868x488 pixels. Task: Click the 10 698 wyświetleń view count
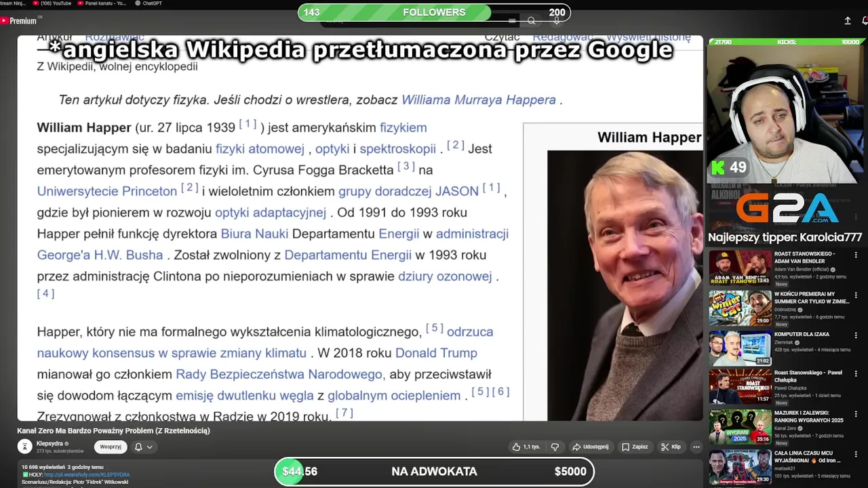pyautogui.click(x=43, y=467)
